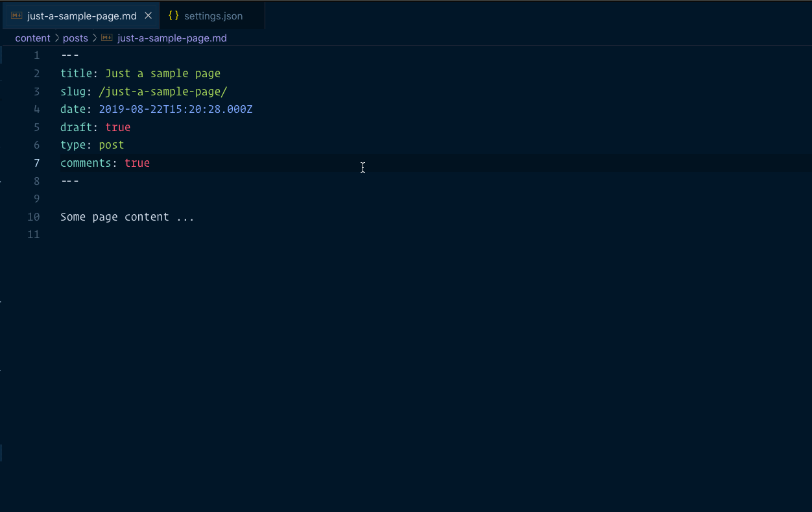
Task: Select the just-a-sample-page.md tab title
Action: point(82,16)
